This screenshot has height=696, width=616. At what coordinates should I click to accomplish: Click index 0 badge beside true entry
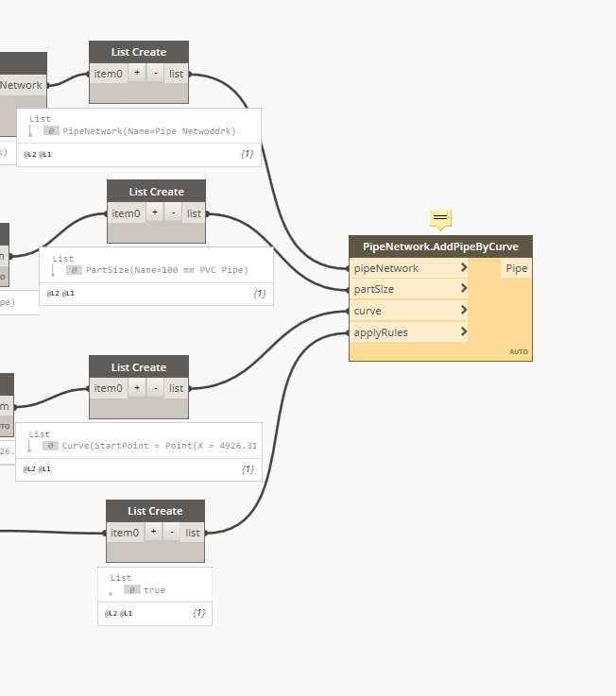click(x=132, y=590)
